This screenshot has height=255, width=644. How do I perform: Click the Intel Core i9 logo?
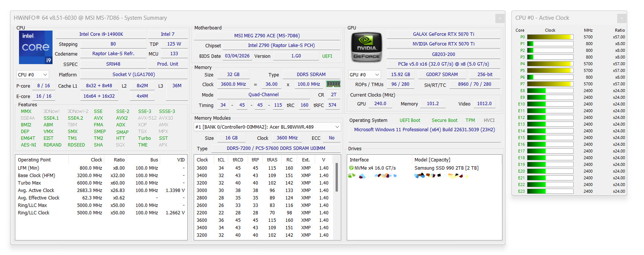[36, 47]
